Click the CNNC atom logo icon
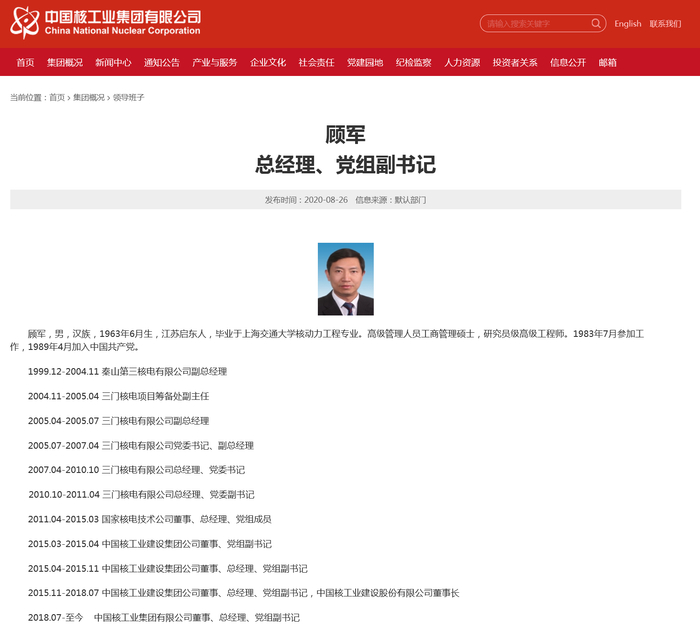Viewport: 700px width, 637px height. [x=25, y=23]
